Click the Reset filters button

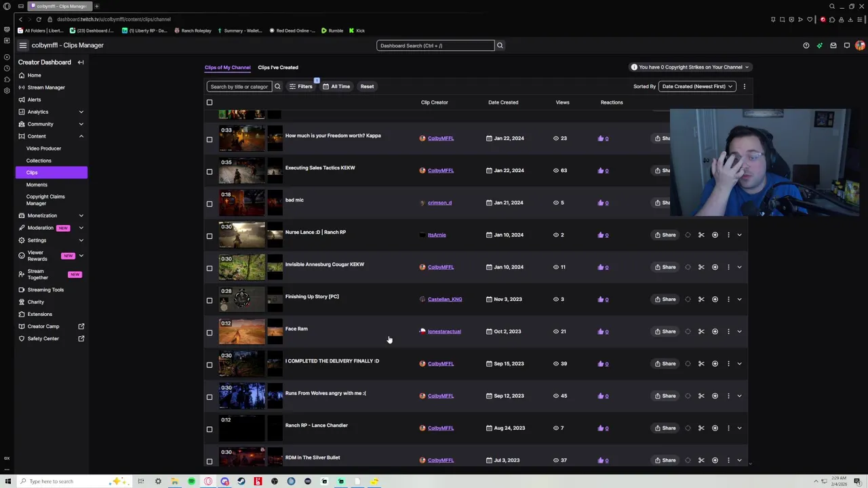pyautogui.click(x=367, y=87)
